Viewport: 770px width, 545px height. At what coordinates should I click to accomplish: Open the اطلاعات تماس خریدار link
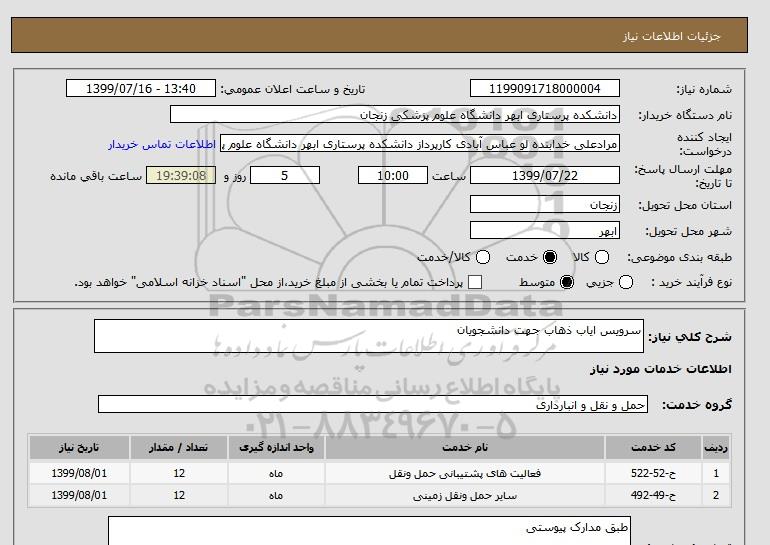tap(162, 144)
